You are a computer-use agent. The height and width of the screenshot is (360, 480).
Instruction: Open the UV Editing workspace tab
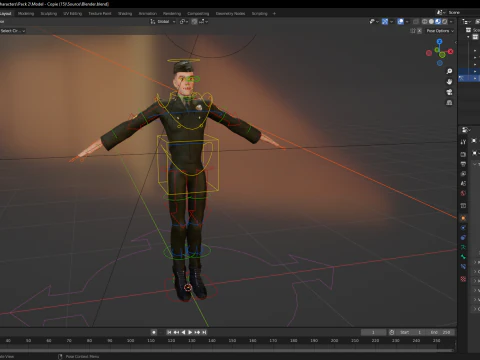point(73,14)
